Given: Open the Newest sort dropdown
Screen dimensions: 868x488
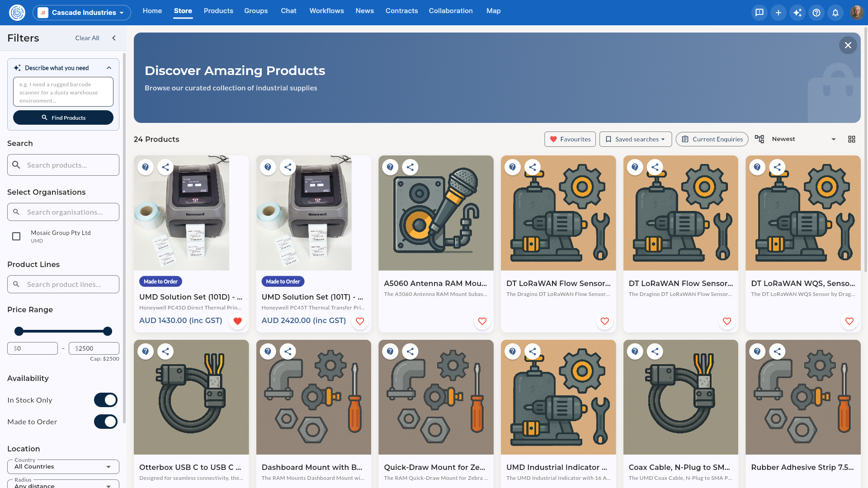Looking at the screenshot, I should (804, 139).
